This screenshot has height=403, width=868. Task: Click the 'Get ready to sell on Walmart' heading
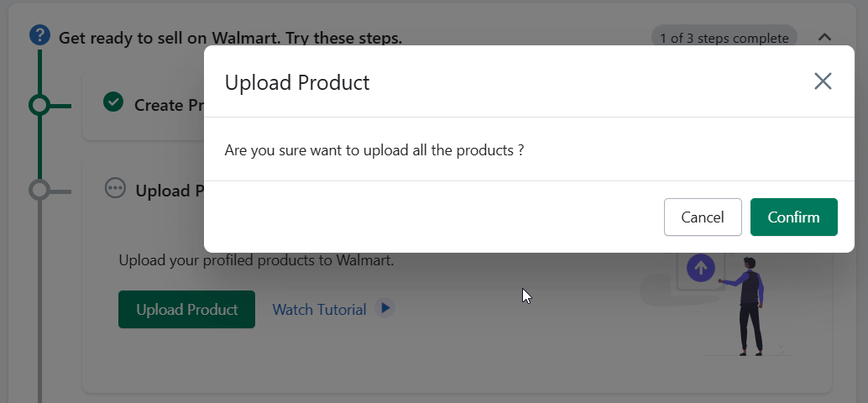coord(230,38)
